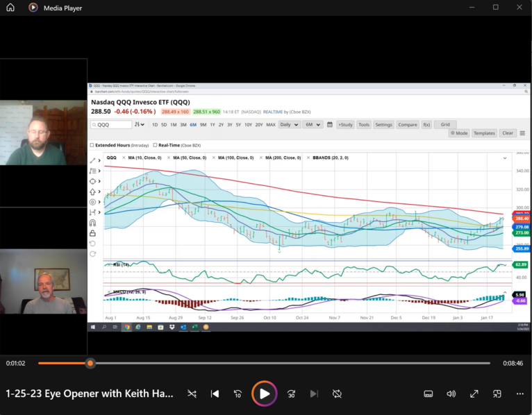Collapse the chart legend chevron

click(x=505, y=158)
